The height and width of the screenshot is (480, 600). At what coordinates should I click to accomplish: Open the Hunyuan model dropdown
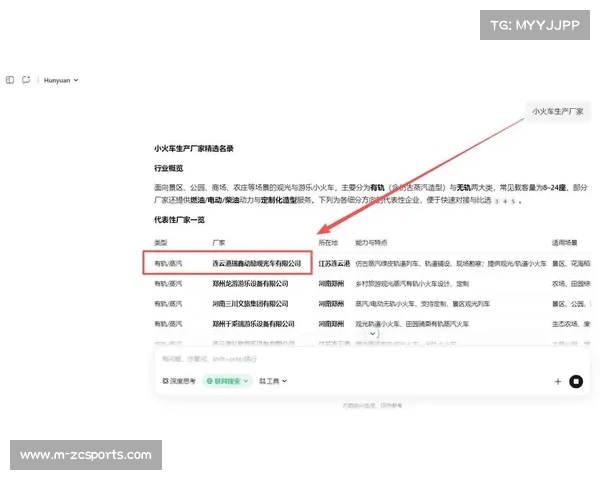(61, 80)
